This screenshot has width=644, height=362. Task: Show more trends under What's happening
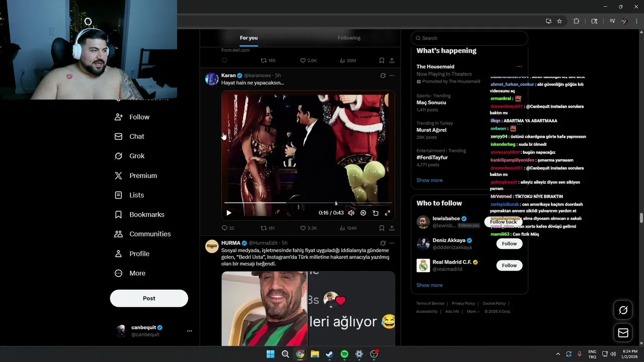429,180
